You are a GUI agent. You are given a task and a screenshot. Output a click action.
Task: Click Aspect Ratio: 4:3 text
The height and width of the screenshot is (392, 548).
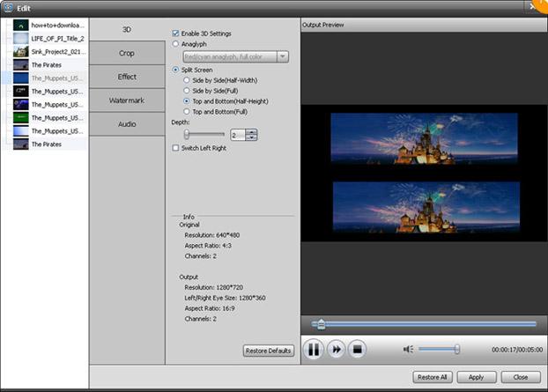(x=208, y=246)
